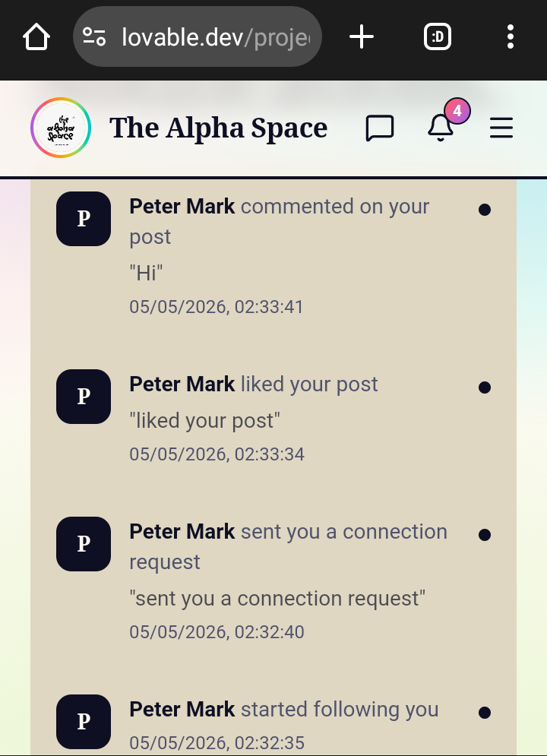Click The Alpha Space site title
547x756 pixels.
(x=218, y=128)
